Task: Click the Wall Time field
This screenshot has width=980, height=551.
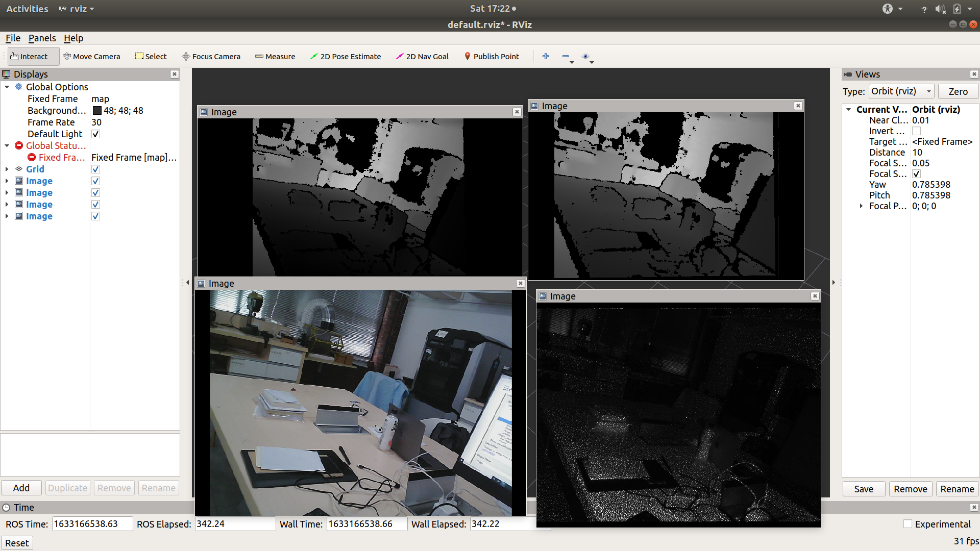Action: 367,524
